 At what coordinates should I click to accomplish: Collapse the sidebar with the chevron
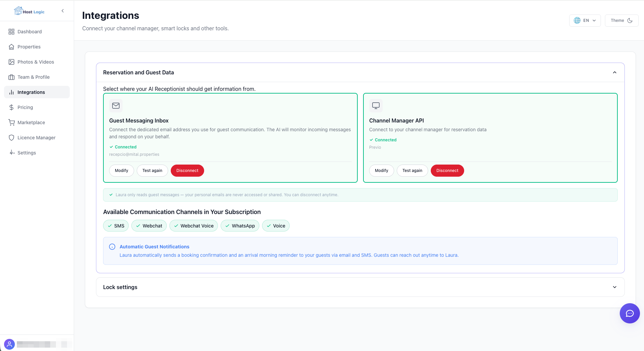[63, 11]
